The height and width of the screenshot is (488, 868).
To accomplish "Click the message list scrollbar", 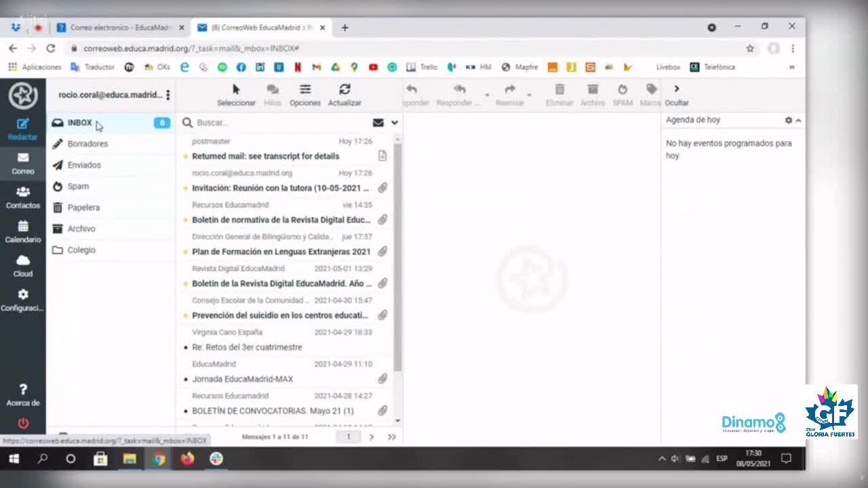I will pos(397,258).
